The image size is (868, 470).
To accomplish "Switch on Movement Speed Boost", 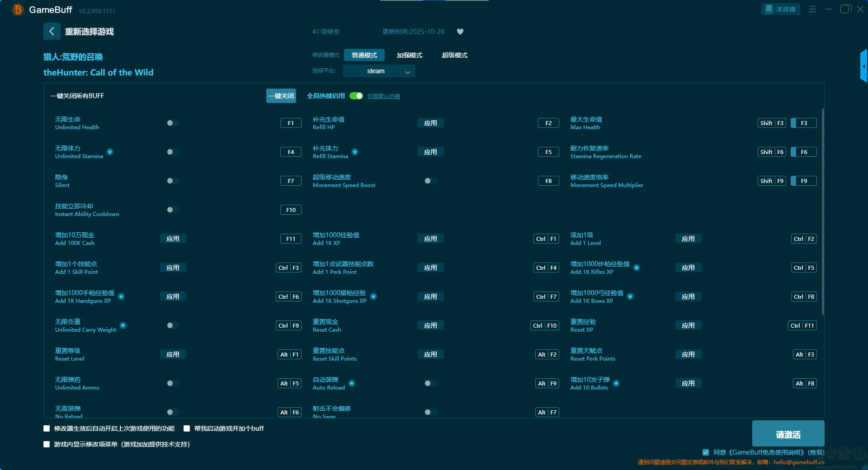I will click(x=430, y=181).
